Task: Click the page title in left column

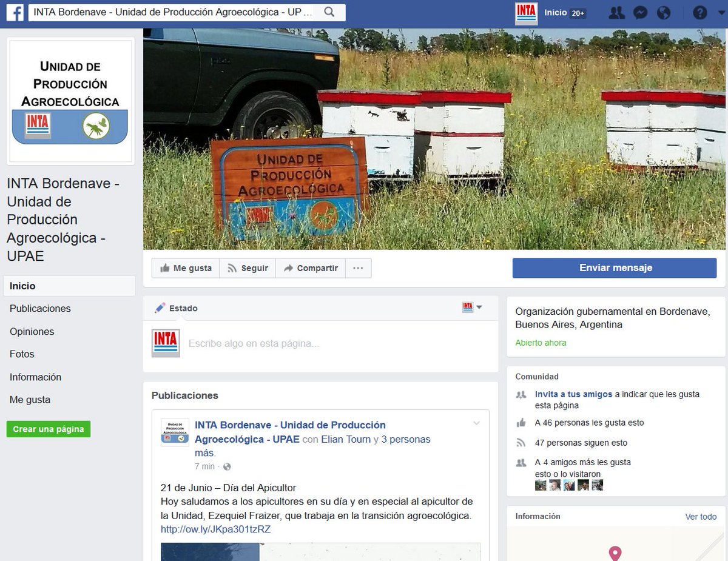Action: (x=63, y=220)
